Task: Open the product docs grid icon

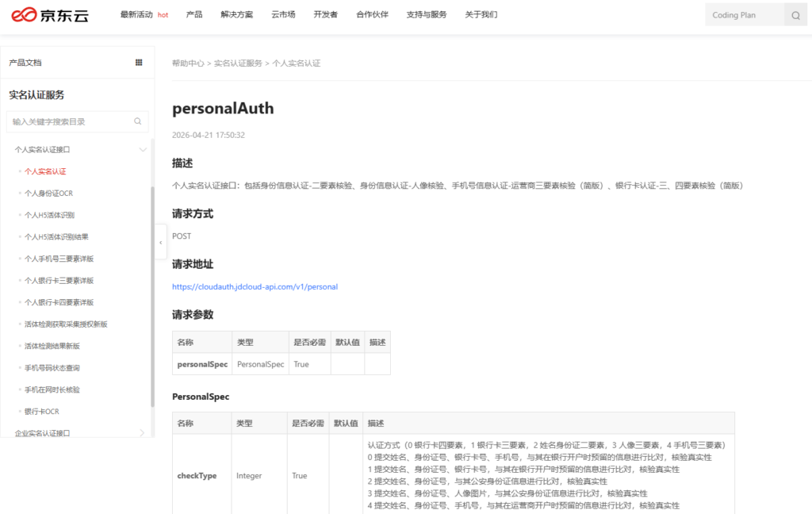Action: (x=139, y=62)
